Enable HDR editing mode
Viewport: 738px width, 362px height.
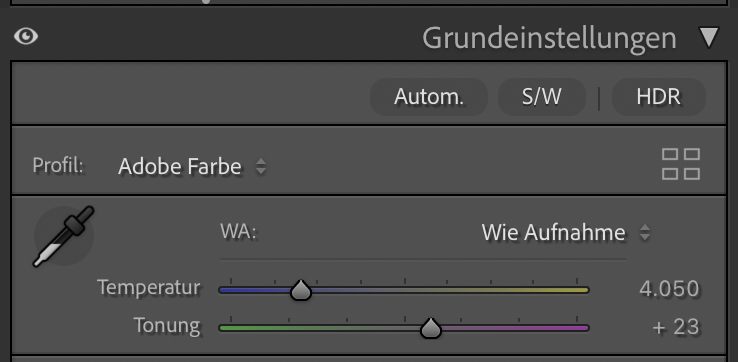658,97
